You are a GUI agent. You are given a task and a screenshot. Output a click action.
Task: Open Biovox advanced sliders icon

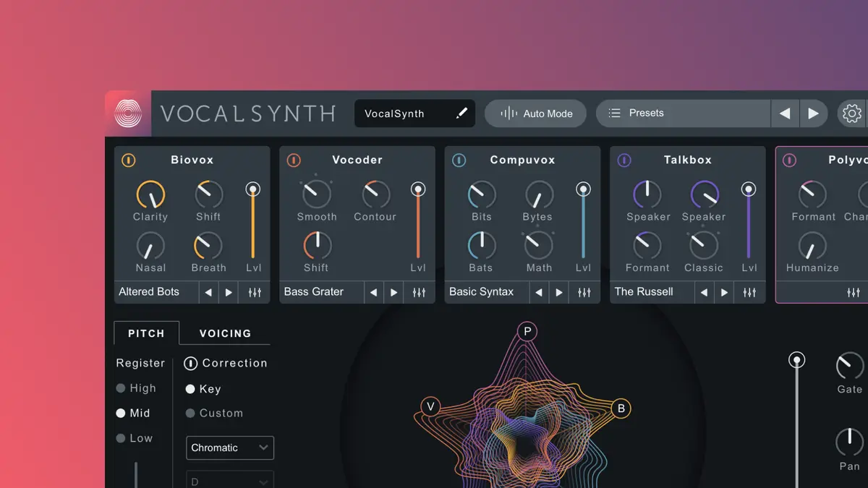point(255,292)
